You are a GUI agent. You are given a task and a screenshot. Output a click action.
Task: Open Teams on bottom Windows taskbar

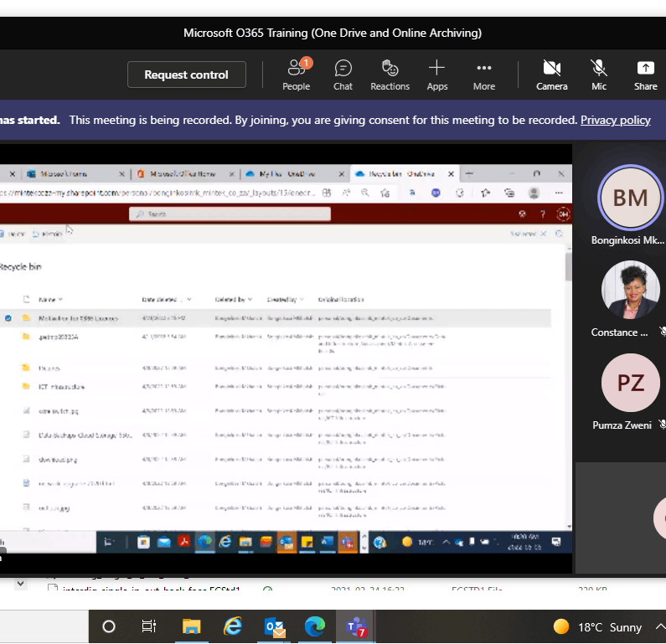[356, 627]
